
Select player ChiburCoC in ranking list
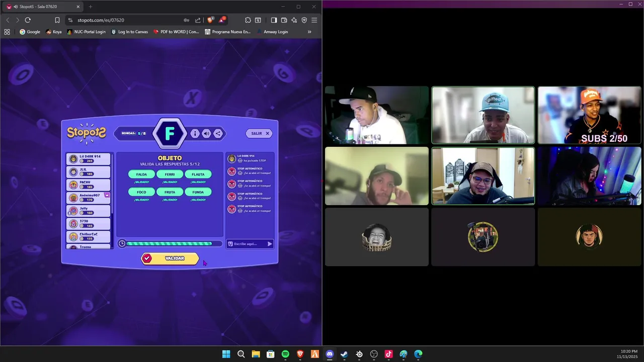coord(89,237)
